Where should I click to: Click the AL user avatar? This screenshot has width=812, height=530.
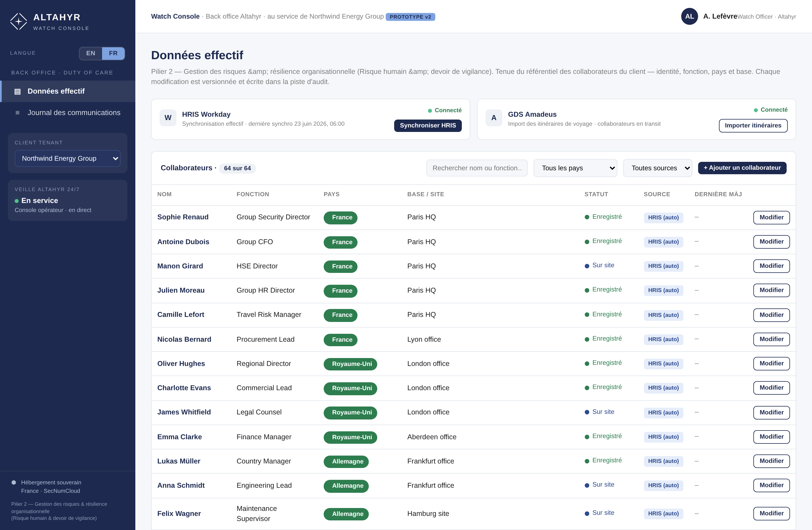pyautogui.click(x=689, y=16)
